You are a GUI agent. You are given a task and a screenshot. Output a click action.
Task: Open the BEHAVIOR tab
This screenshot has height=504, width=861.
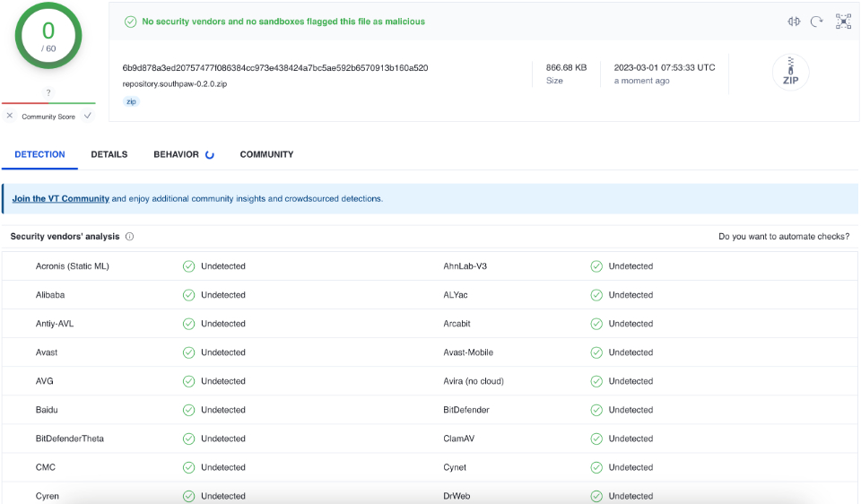pyautogui.click(x=177, y=155)
